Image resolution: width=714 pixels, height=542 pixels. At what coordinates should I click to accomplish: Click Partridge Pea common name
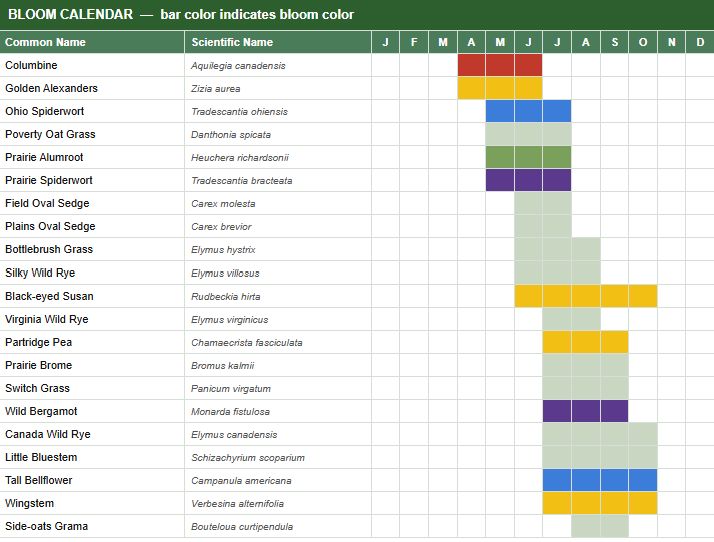pos(39,342)
